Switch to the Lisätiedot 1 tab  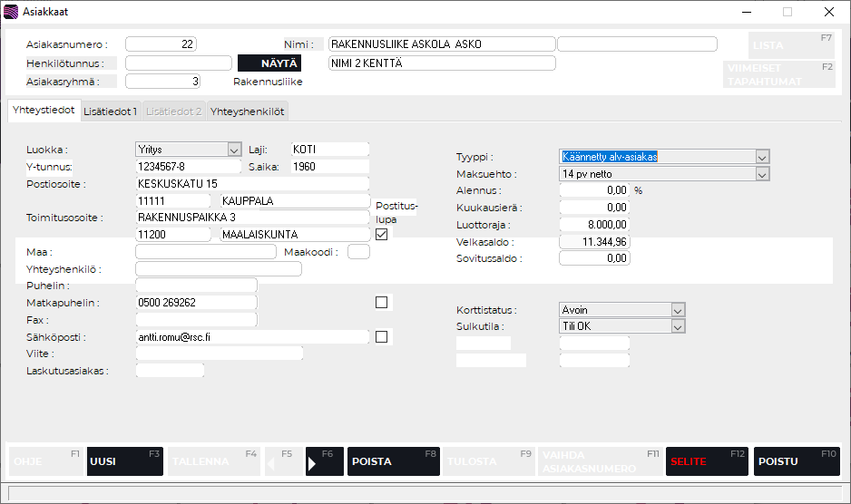[x=110, y=111]
